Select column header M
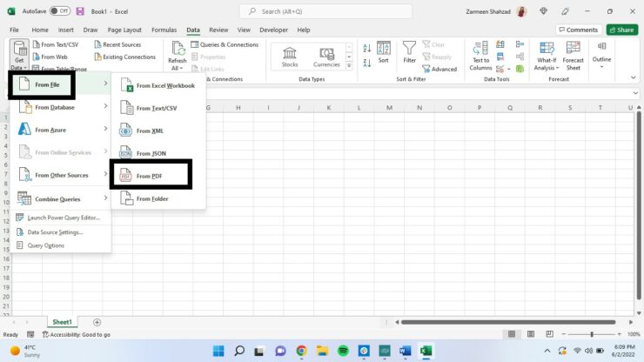This screenshot has width=644, height=362. pos(389,108)
